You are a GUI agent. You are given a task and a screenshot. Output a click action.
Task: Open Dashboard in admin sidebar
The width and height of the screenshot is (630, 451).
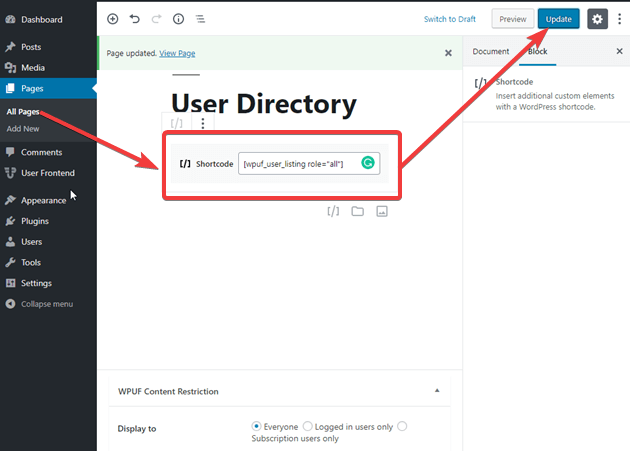[42, 19]
